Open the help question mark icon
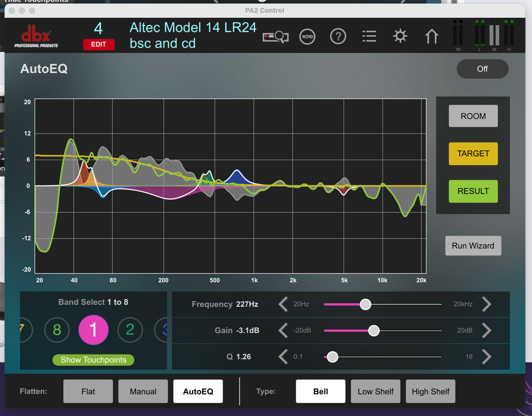 pyautogui.click(x=338, y=37)
